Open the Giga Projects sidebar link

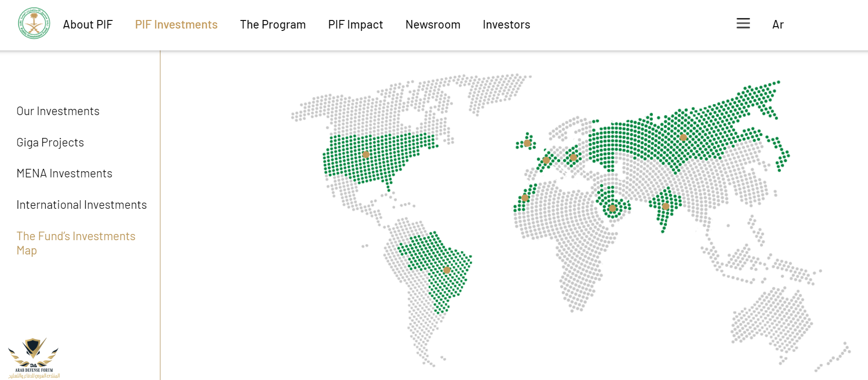coord(50,143)
